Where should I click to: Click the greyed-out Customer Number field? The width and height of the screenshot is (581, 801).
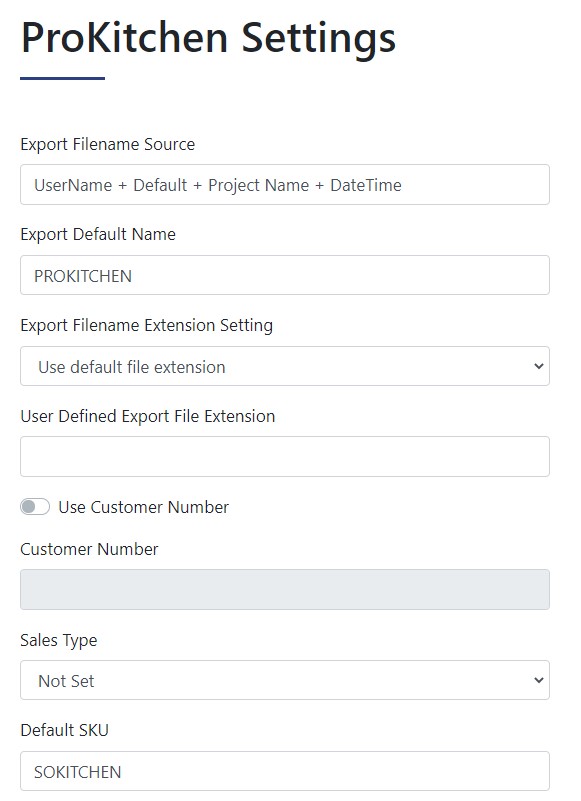pyautogui.click(x=285, y=589)
